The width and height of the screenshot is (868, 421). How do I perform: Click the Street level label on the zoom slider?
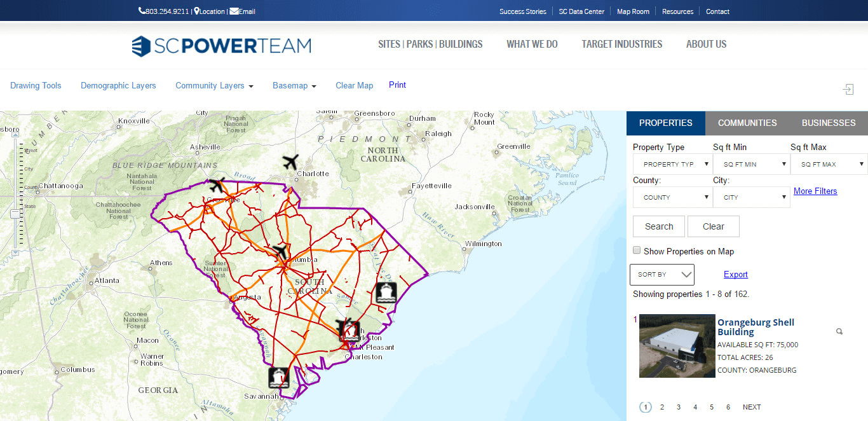(31, 150)
